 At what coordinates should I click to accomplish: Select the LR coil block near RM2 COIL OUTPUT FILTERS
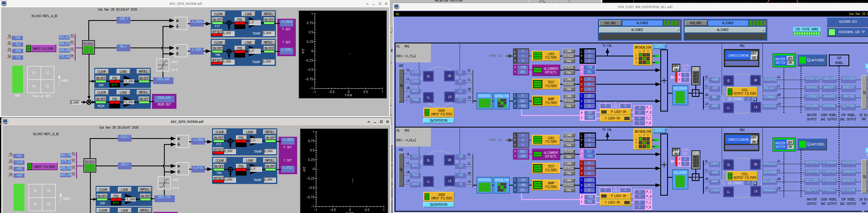pos(755,191)
